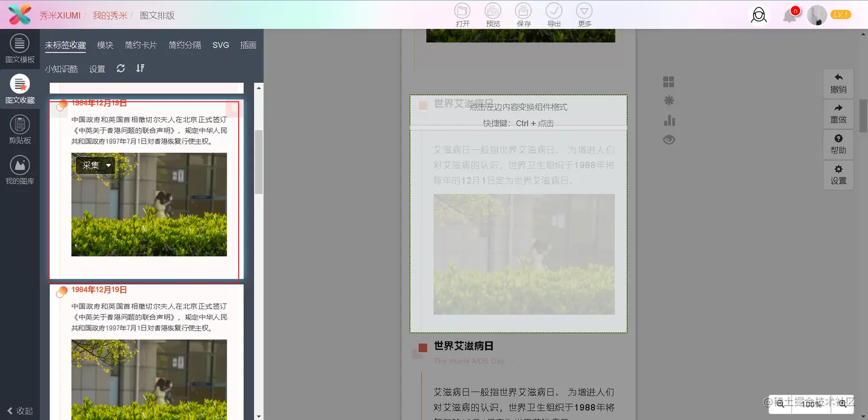Redo with the 重做 button
Image resolution: width=868 pixels, height=420 pixels.
838,114
